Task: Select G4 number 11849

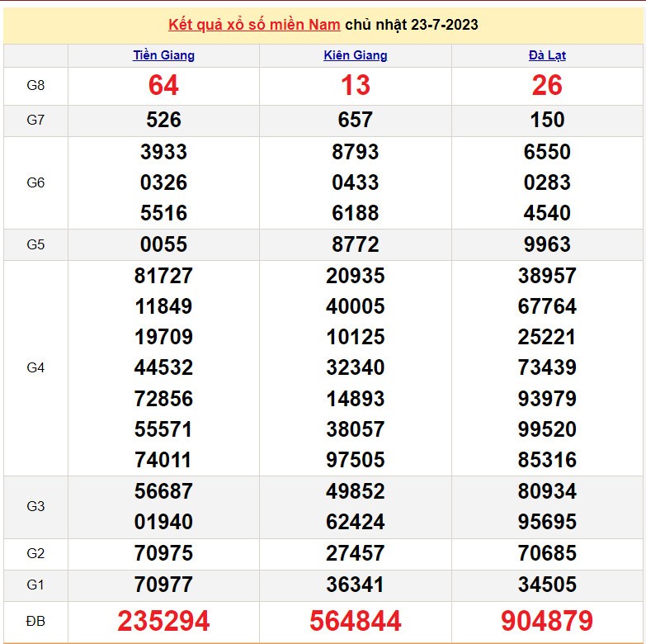Action: point(163,306)
